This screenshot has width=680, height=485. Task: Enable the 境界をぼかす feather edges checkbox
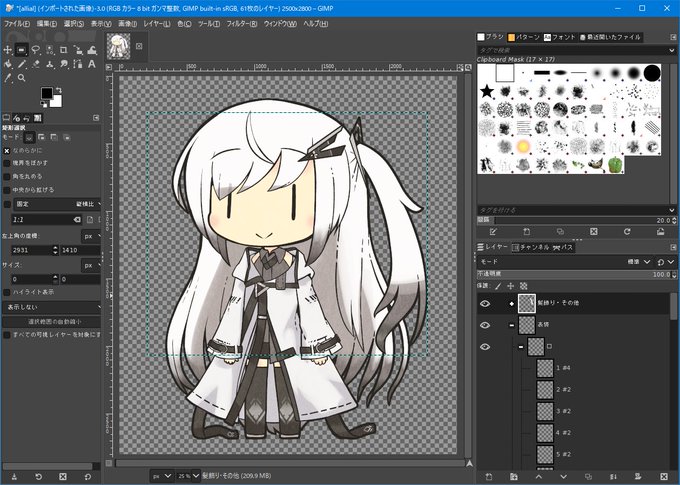(7, 163)
